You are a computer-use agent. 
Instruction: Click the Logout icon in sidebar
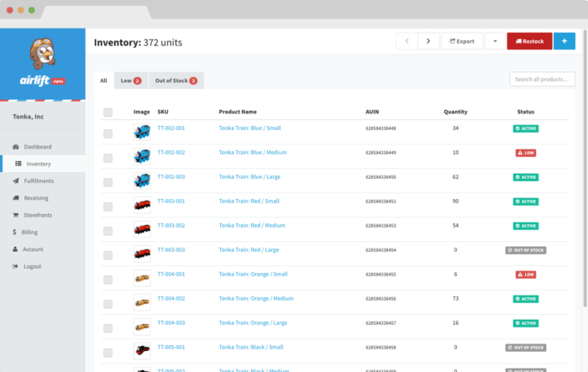[x=16, y=266]
